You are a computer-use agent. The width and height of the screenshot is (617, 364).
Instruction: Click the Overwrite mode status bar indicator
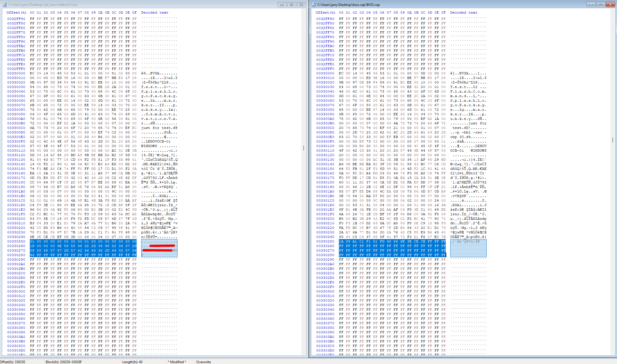coord(203,362)
